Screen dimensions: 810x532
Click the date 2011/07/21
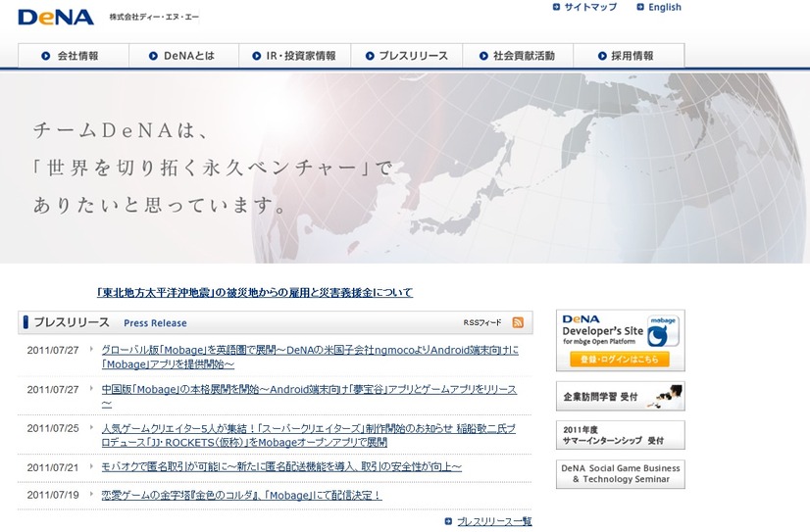tap(53, 467)
